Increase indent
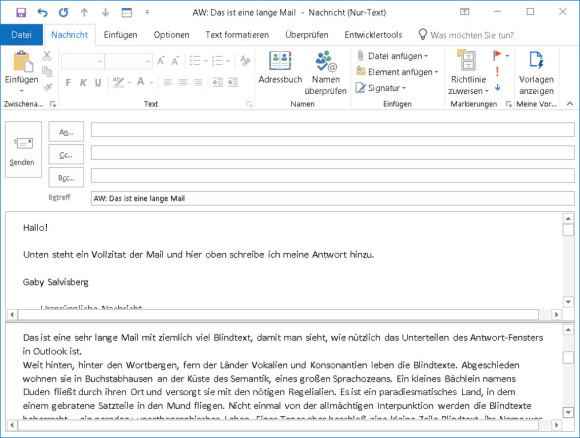580x438 pixels. point(233,82)
